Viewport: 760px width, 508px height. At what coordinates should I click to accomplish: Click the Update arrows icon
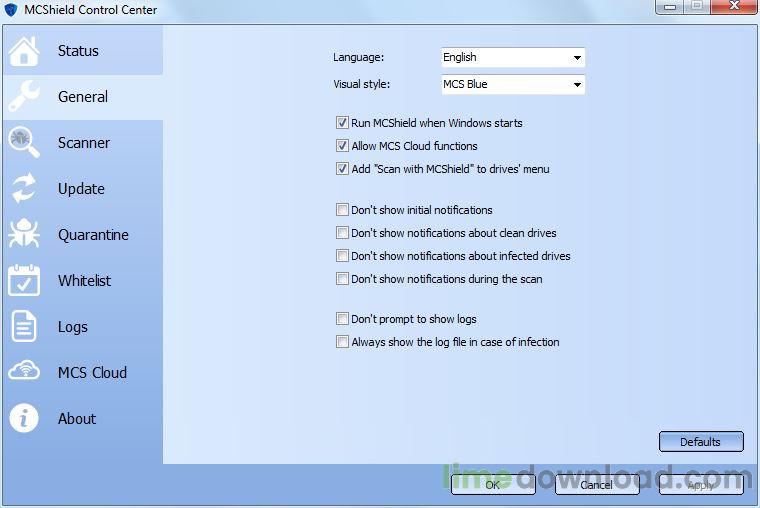click(23, 188)
